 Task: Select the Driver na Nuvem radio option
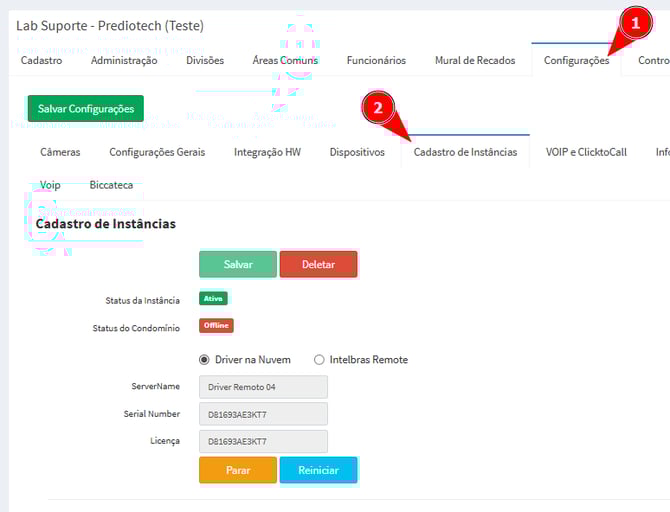205,359
